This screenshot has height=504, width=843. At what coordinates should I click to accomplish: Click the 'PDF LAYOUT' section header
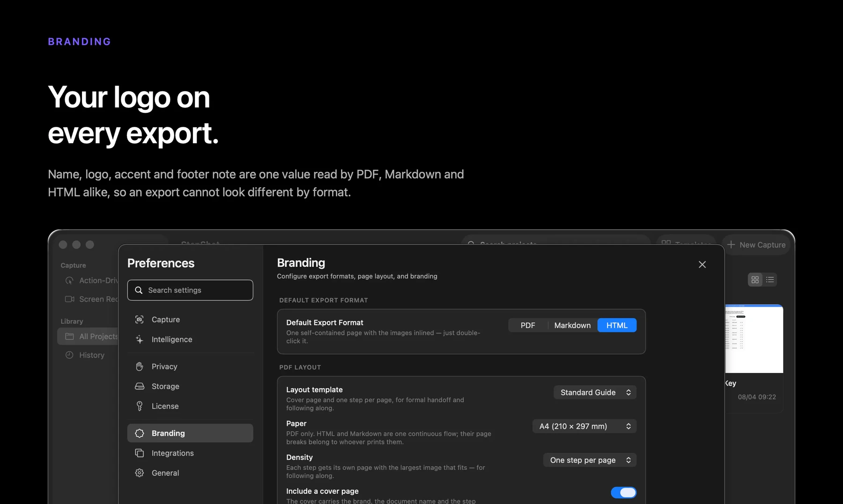coord(300,367)
